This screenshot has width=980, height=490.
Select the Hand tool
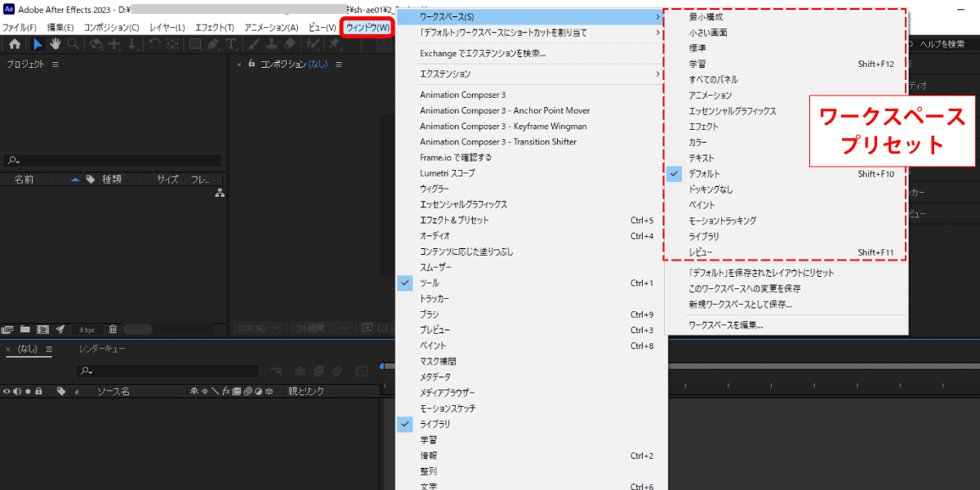(56, 44)
